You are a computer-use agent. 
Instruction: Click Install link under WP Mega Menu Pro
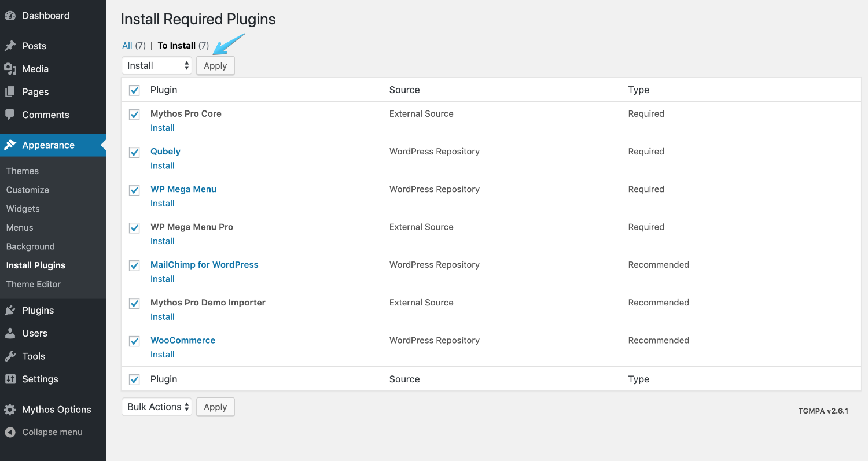point(163,241)
